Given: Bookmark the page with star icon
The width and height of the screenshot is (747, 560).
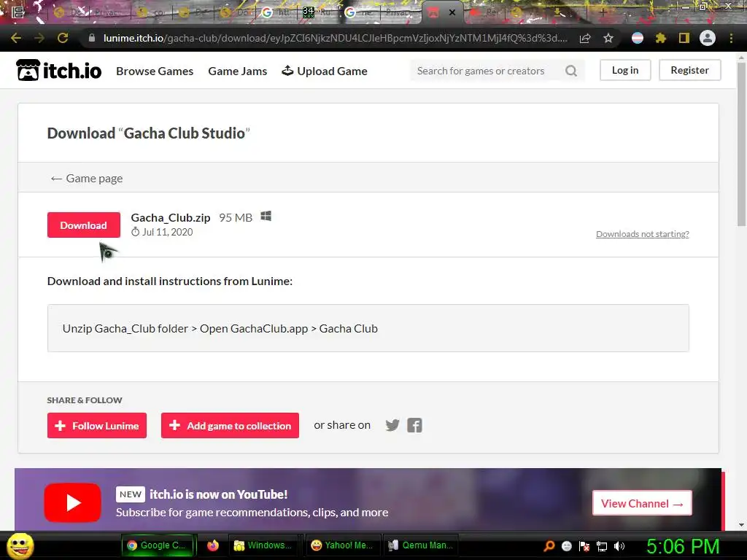Looking at the screenshot, I should 608,38.
